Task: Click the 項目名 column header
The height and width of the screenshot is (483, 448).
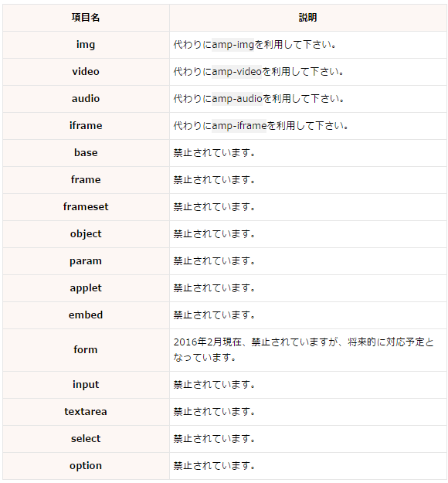Action: point(86,18)
